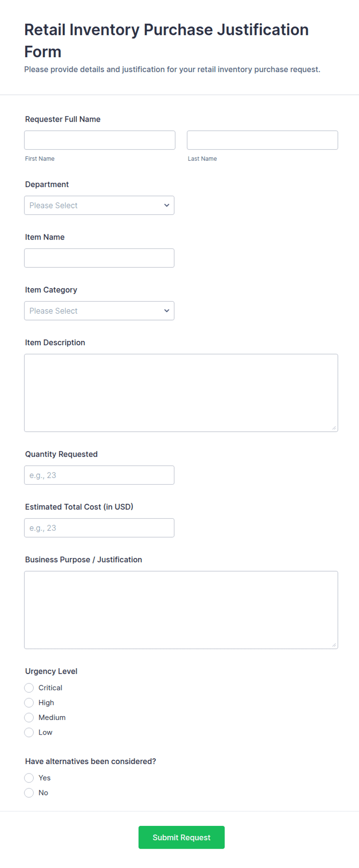Click the Item Category chevron arrow

point(167,311)
